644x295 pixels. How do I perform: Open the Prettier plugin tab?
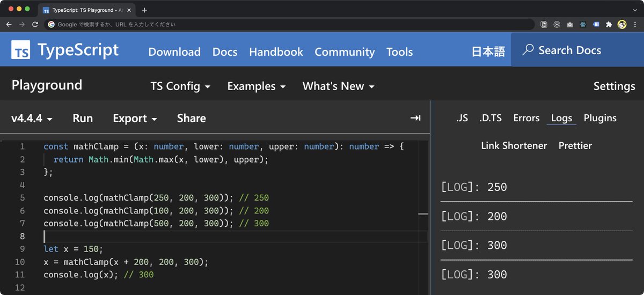pyautogui.click(x=575, y=145)
